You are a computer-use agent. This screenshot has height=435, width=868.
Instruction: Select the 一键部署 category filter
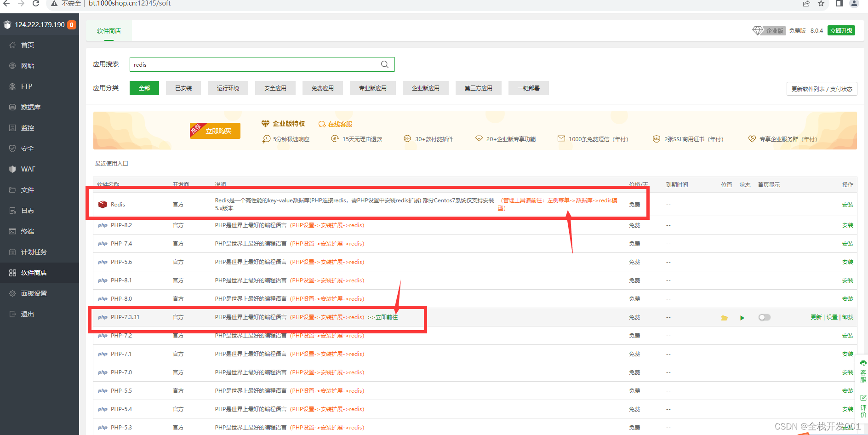pos(529,88)
